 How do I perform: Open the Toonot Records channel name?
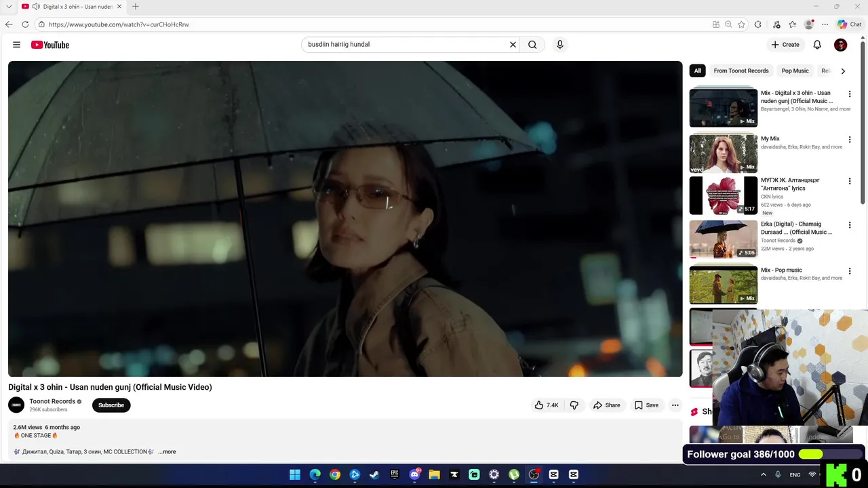click(x=52, y=401)
